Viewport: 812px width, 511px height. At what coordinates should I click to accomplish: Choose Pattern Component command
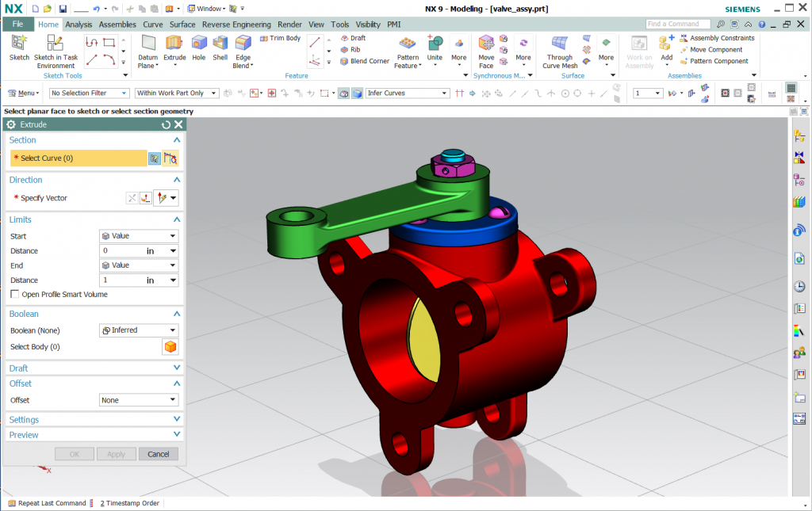(714, 61)
